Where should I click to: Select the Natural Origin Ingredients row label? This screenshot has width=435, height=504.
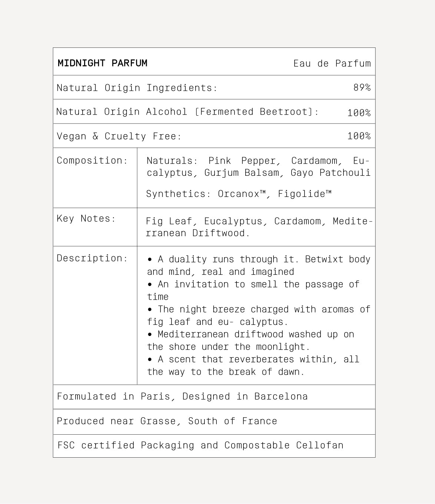click(x=137, y=88)
